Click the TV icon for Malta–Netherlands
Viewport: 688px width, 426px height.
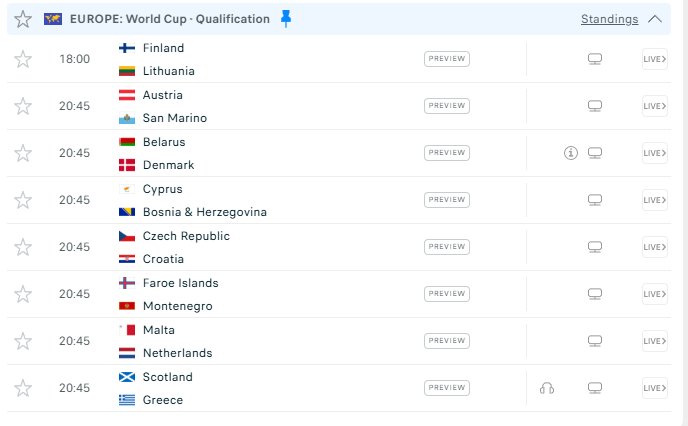[595, 341]
